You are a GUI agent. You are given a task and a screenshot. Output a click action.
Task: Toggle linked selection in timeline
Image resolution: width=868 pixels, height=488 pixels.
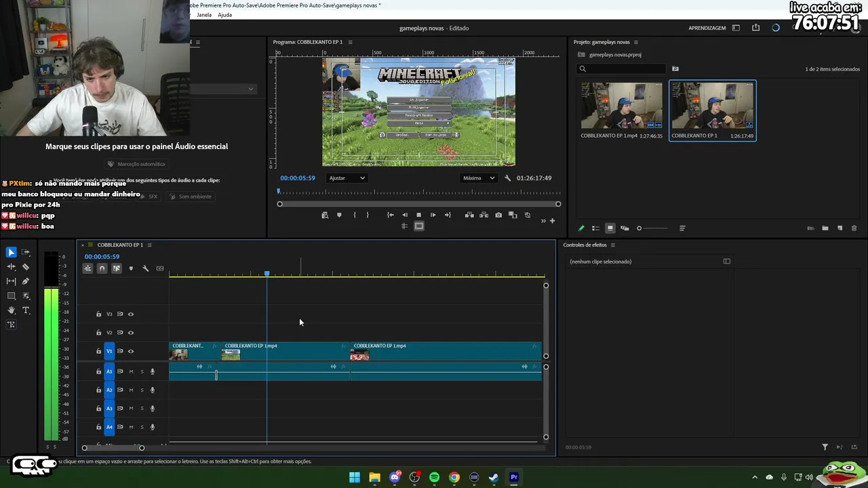(x=117, y=268)
